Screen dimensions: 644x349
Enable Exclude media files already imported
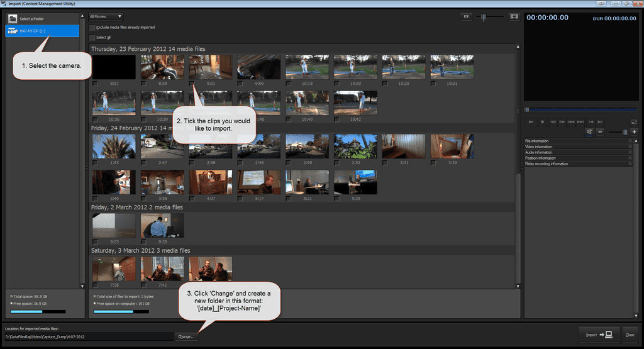tap(92, 28)
